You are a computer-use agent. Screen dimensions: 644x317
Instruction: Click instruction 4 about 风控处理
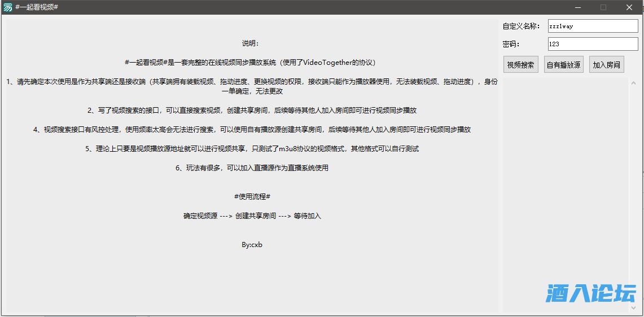click(252, 129)
